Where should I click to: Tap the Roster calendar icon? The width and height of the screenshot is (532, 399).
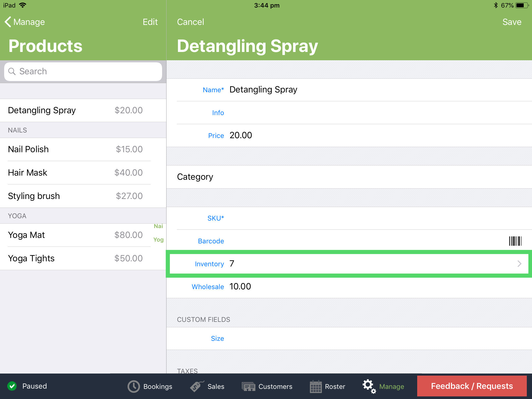[x=316, y=387]
